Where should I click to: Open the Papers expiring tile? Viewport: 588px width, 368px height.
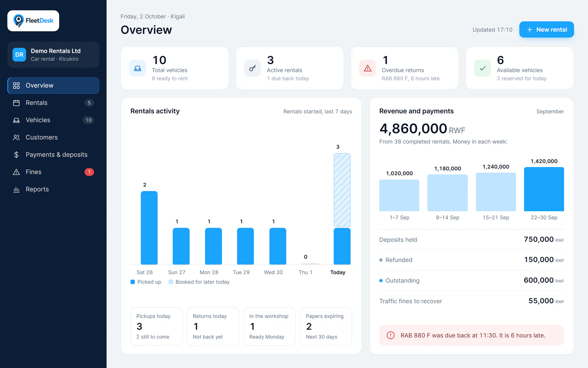click(x=326, y=326)
